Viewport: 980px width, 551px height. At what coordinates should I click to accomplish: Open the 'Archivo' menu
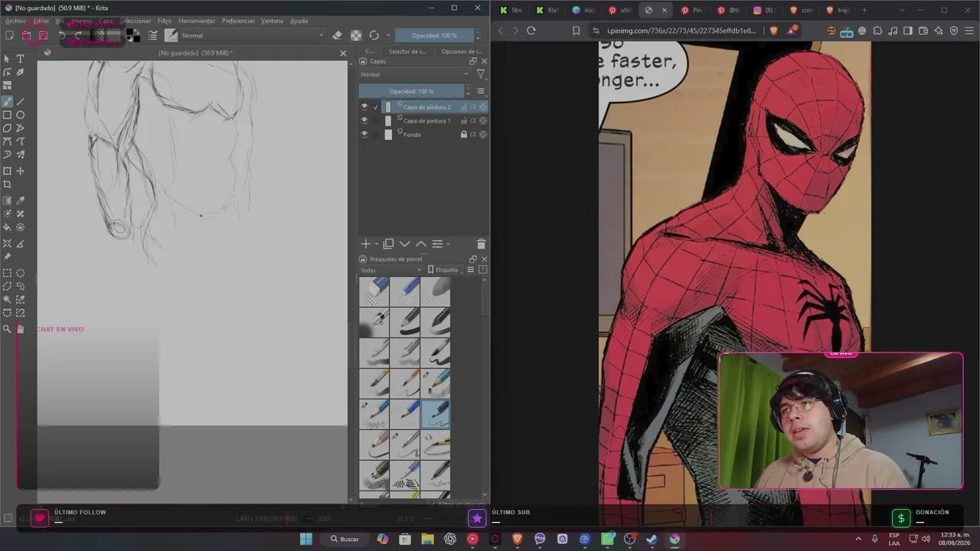(15, 21)
